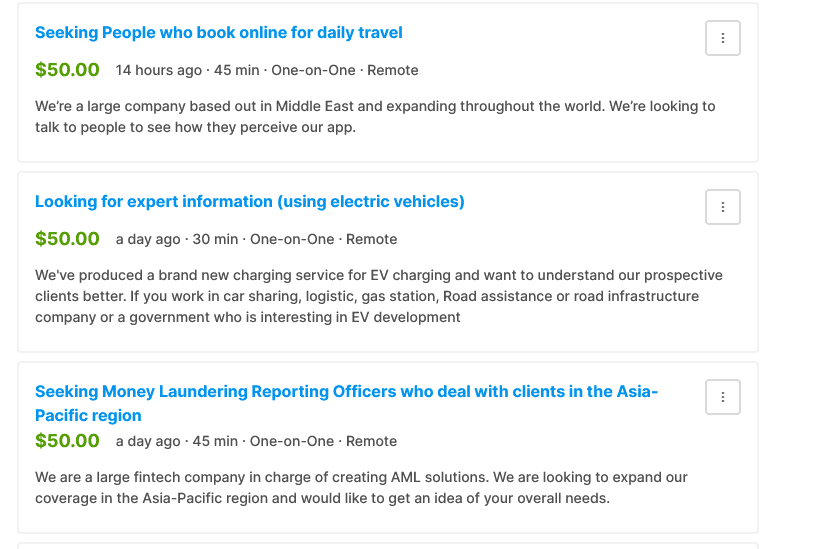Click the "30 min" duration label

[215, 240]
